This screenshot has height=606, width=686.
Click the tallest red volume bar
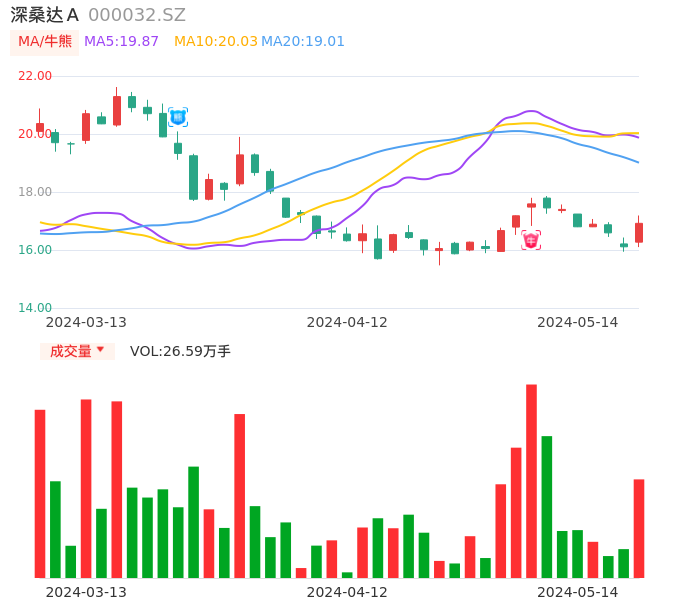(x=531, y=480)
